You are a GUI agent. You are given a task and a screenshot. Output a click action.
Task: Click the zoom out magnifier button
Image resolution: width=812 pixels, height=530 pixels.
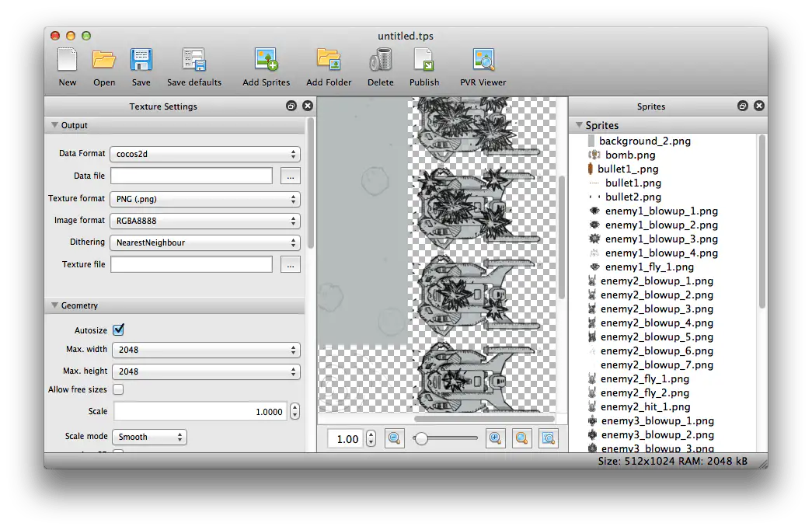pyautogui.click(x=395, y=438)
